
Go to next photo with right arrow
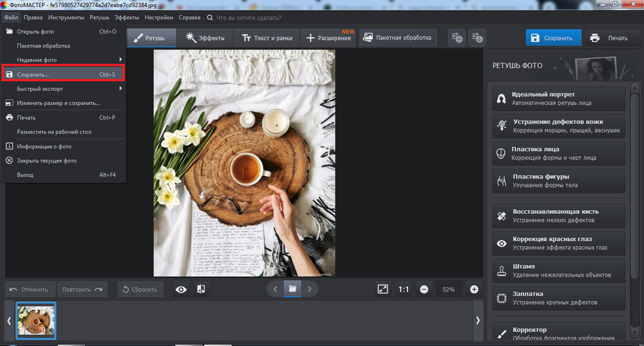coord(309,289)
